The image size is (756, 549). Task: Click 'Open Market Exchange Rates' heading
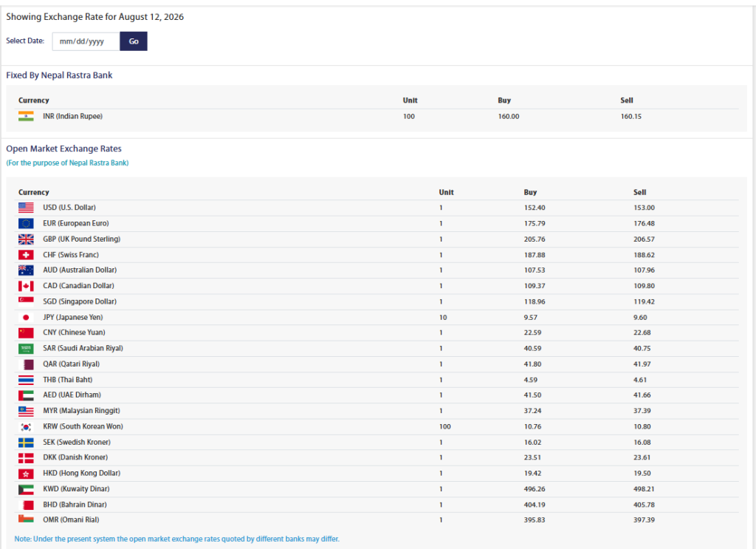pos(63,149)
